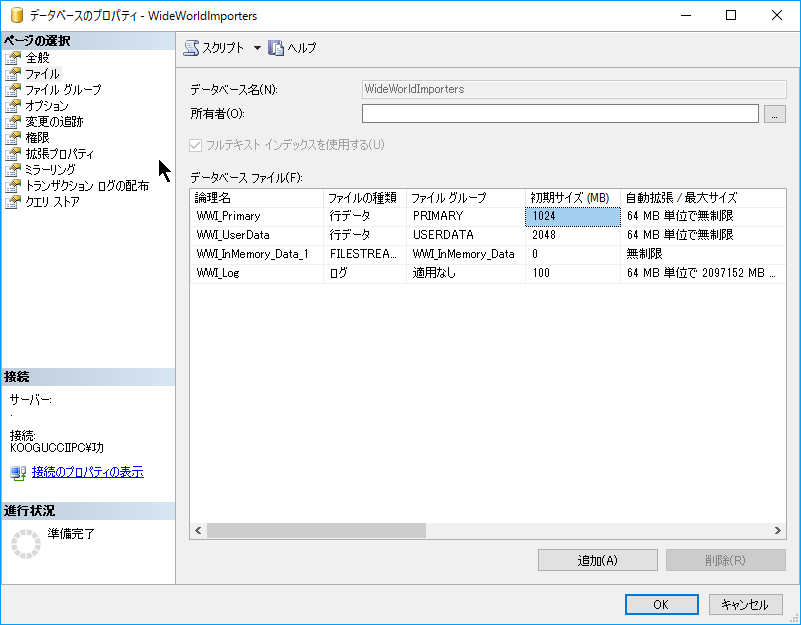The width and height of the screenshot is (801, 625).
Task: Click the WWI_InMemory_Data filegroup cell
Action: [x=466, y=254]
